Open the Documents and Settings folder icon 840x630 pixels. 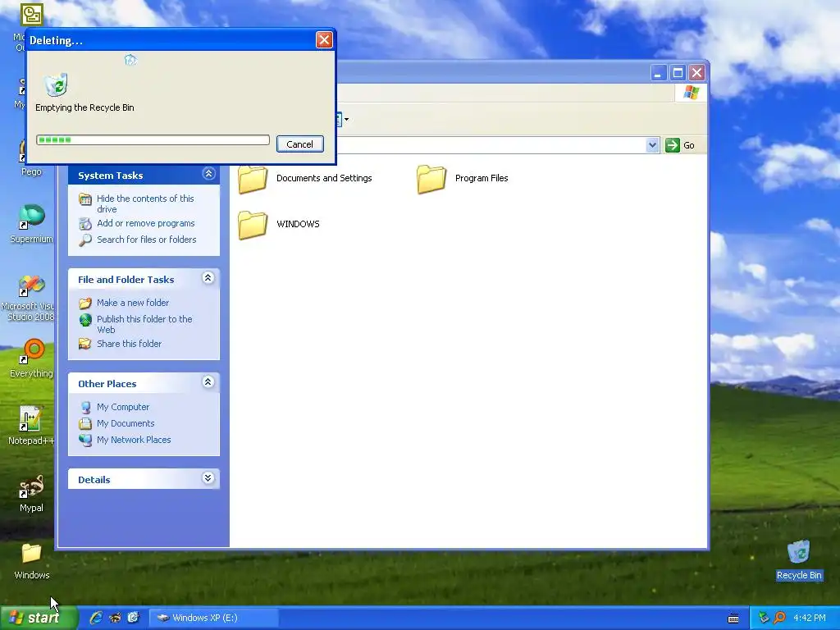click(x=253, y=179)
